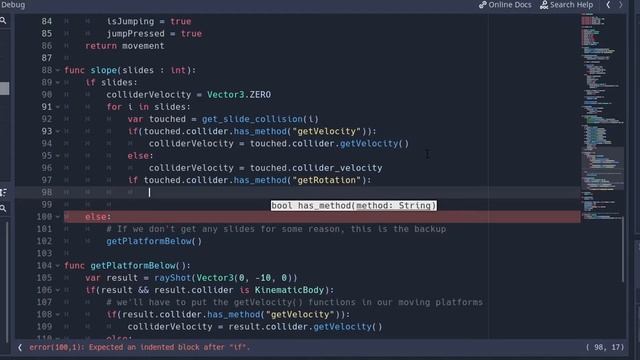Fold the 'for i in slides' loop at line 91
640x360 pixels.
[x=58, y=107]
